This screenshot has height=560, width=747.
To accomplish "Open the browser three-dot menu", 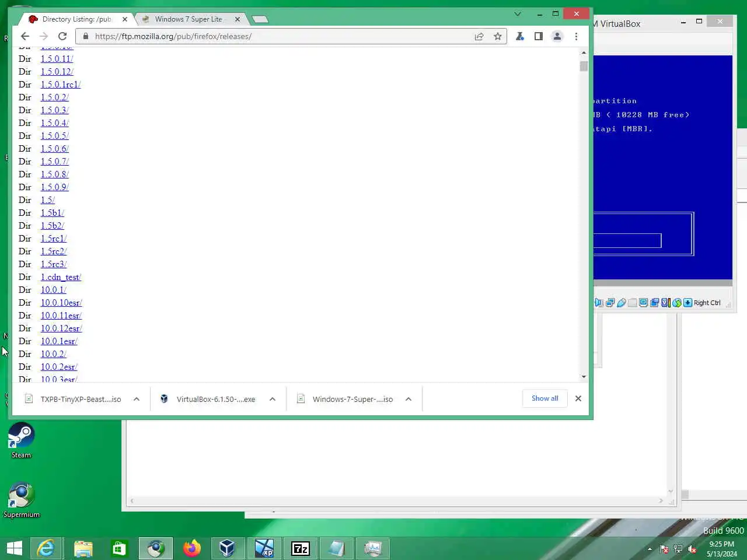I will point(576,36).
